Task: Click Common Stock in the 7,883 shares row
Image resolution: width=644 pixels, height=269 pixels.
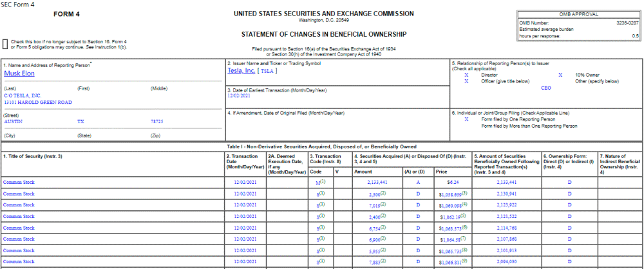Action: pyautogui.click(x=19, y=261)
